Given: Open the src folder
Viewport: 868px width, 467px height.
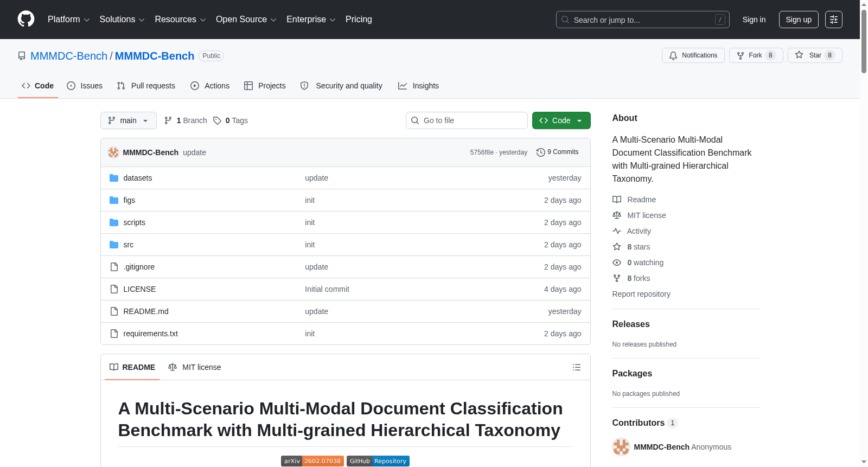Looking at the screenshot, I should (128, 245).
